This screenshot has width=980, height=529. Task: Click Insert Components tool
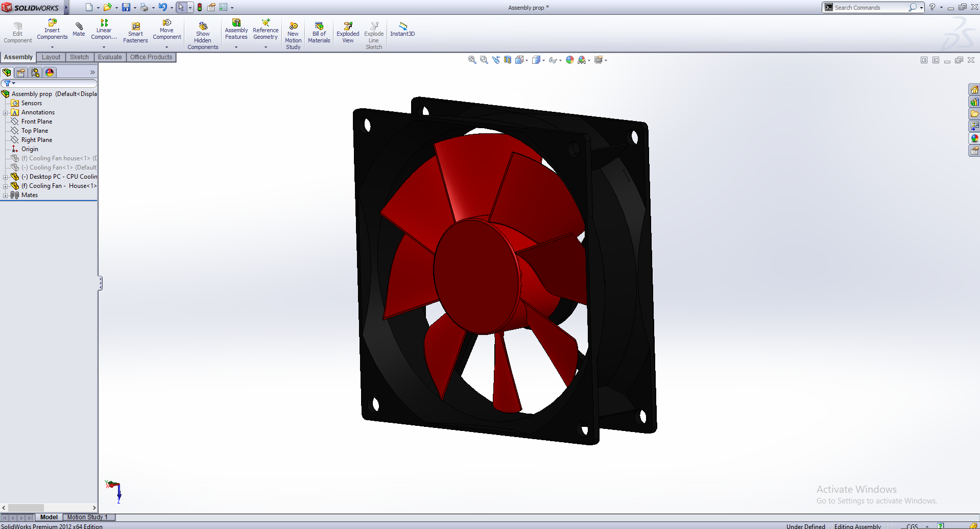tap(52, 30)
